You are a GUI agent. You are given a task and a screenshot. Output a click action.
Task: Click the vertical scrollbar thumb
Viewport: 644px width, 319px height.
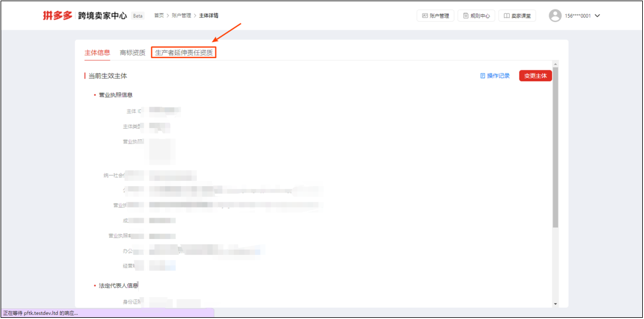tap(556, 148)
